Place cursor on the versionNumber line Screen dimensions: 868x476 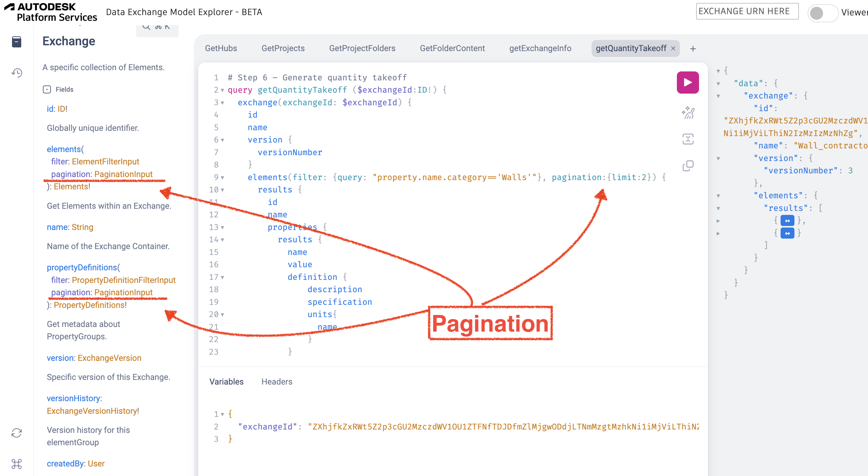290,152
